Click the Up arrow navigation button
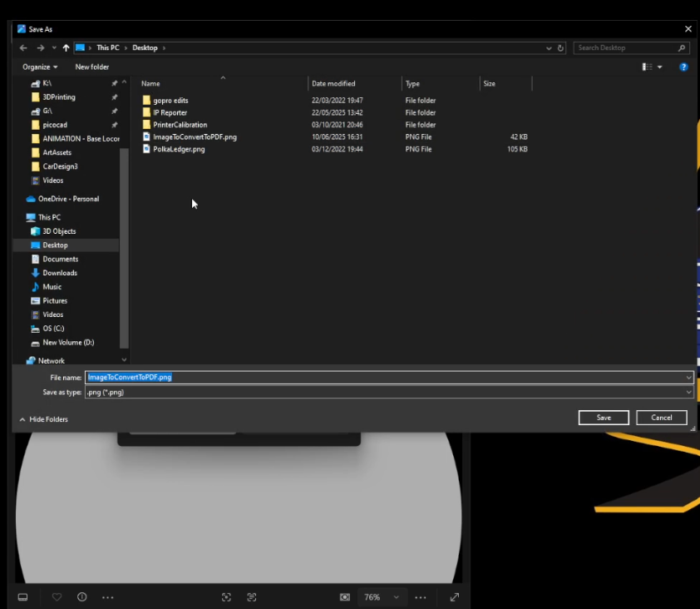The height and width of the screenshot is (609, 700). tap(67, 48)
